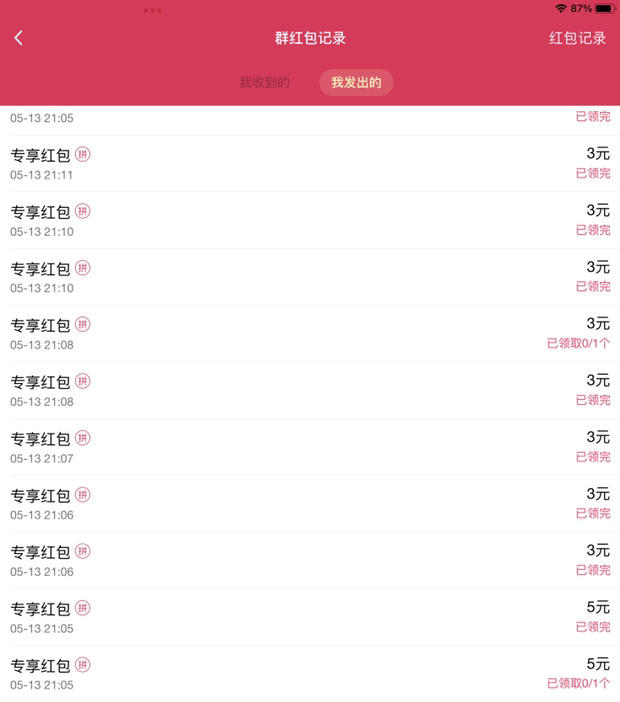Viewport: 620px width, 702px height.
Task: Tap the 已领取0/1个 status on the 5元 red packet
Action: (578, 683)
